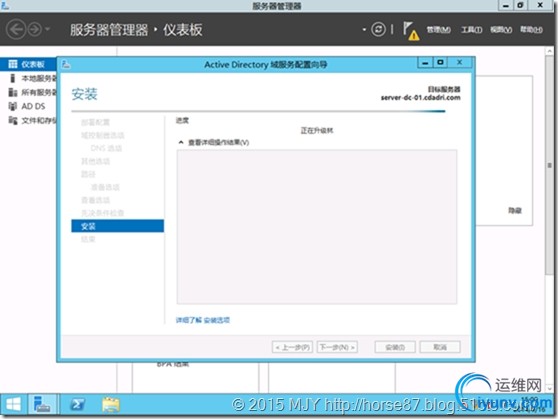Screen dimensions: 558x419
Task: Open the 视图(V) menu
Action: 501,30
